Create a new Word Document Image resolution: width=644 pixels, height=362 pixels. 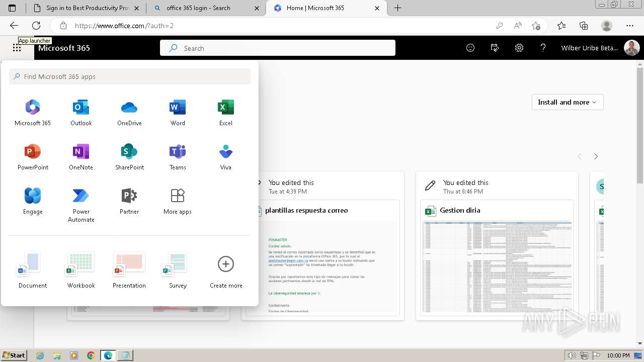click(x=33, y=271)
